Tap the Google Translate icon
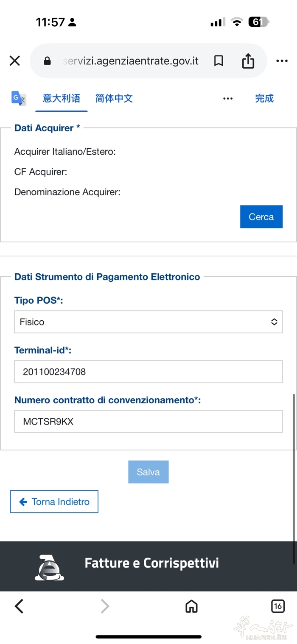 coord(19,98)
